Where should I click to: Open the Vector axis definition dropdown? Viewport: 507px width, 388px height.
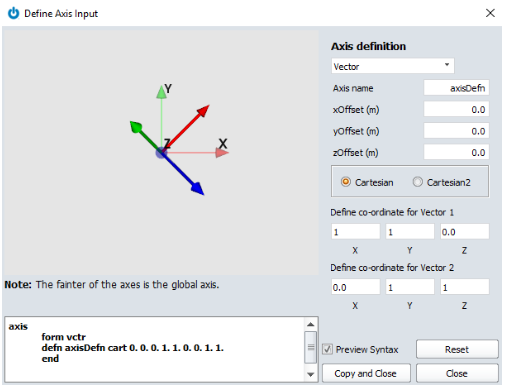[393, 66]
